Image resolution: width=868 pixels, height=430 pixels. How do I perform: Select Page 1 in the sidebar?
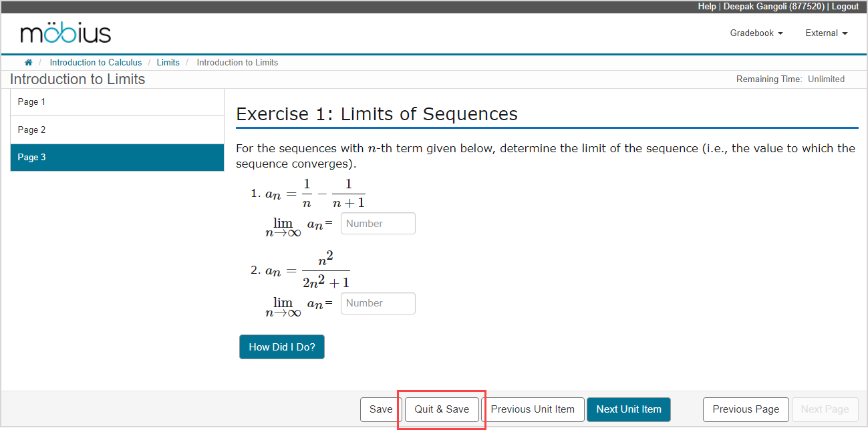tap(117, 102)
